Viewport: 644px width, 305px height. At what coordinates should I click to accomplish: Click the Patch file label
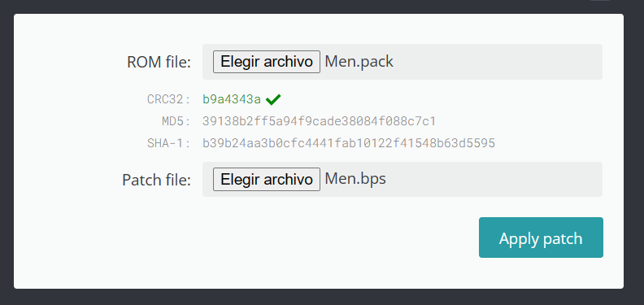(x=156, y=180)
